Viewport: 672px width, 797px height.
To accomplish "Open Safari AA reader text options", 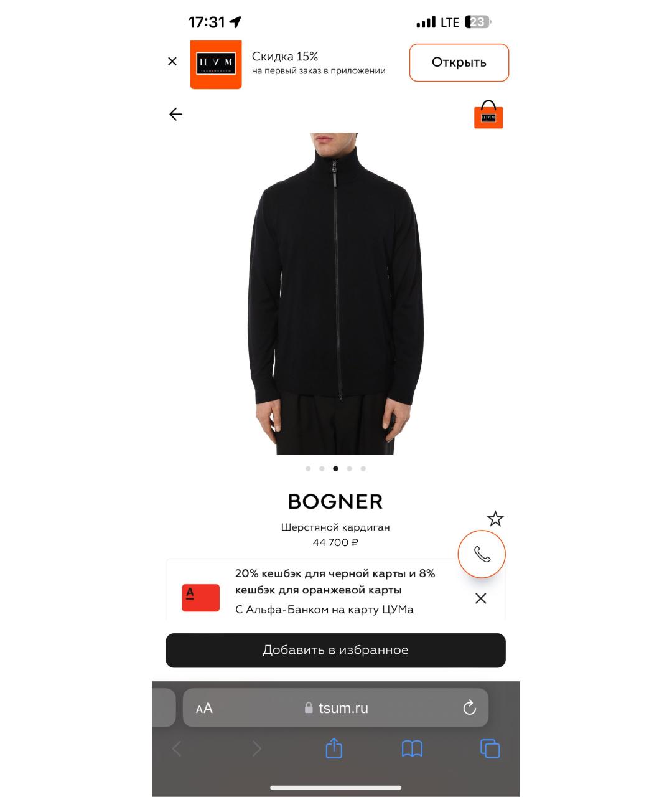I will [x=204, y=708].
